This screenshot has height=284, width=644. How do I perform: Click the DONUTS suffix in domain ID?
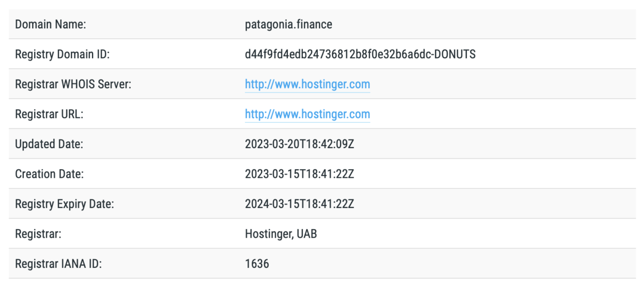point(455,54)
